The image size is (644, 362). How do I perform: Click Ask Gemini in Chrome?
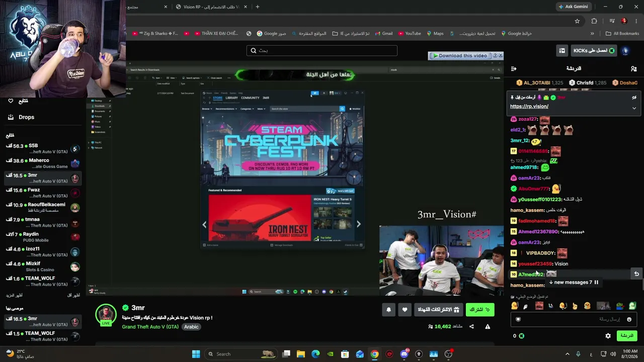573,7
